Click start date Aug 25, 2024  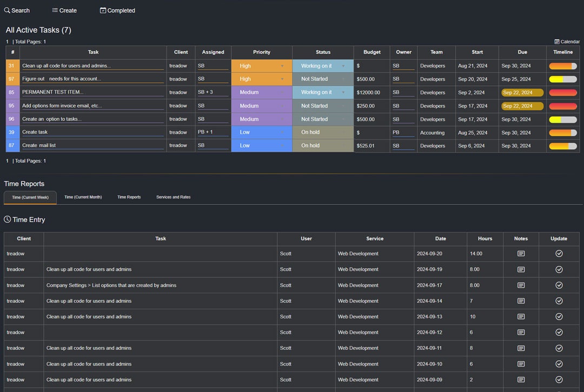point(473,132)
